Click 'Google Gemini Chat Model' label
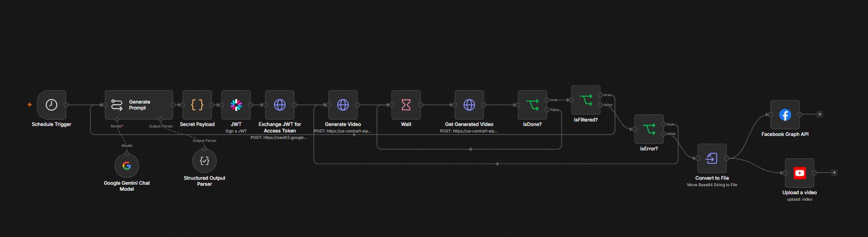The height and width of the screenshot is (237, 868). point(126,186)
